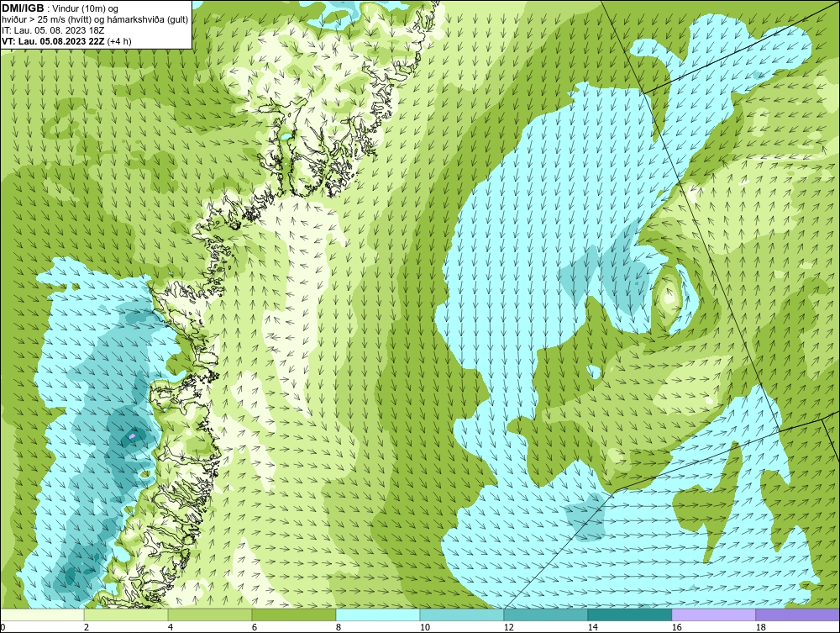
Task: Click the 10-12 m/s turquoise legend swatch
Action: click(x=462, y=615)
